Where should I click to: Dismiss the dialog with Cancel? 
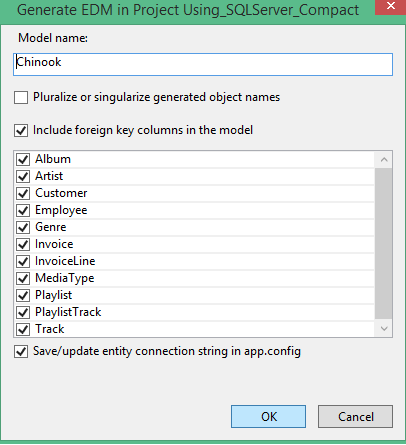coord(355,416)
